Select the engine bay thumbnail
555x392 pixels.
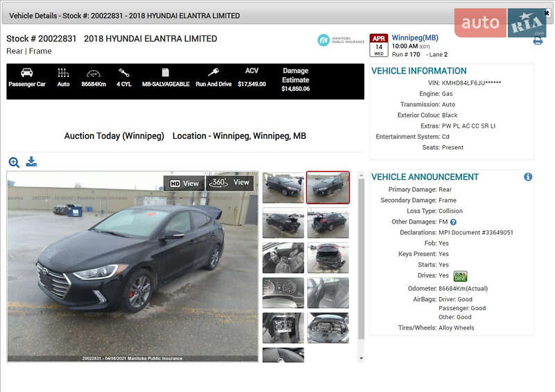click(x=328, y=327)
